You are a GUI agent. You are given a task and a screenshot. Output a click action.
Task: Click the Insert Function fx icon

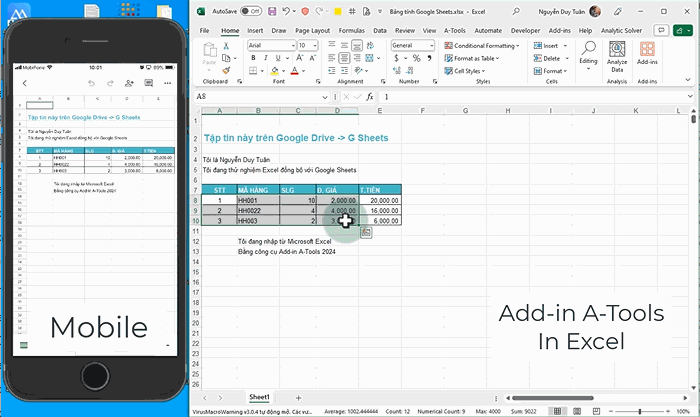coord(370,96)
